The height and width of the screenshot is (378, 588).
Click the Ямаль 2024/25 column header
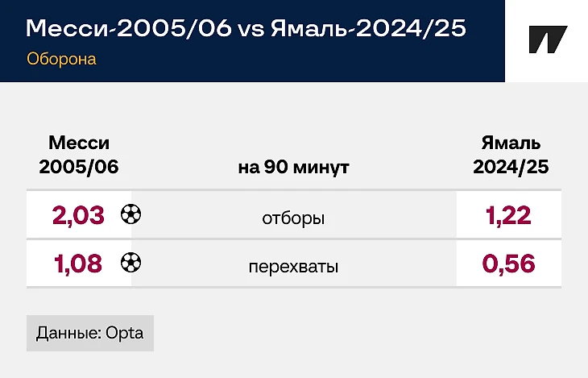click(511, 155)
